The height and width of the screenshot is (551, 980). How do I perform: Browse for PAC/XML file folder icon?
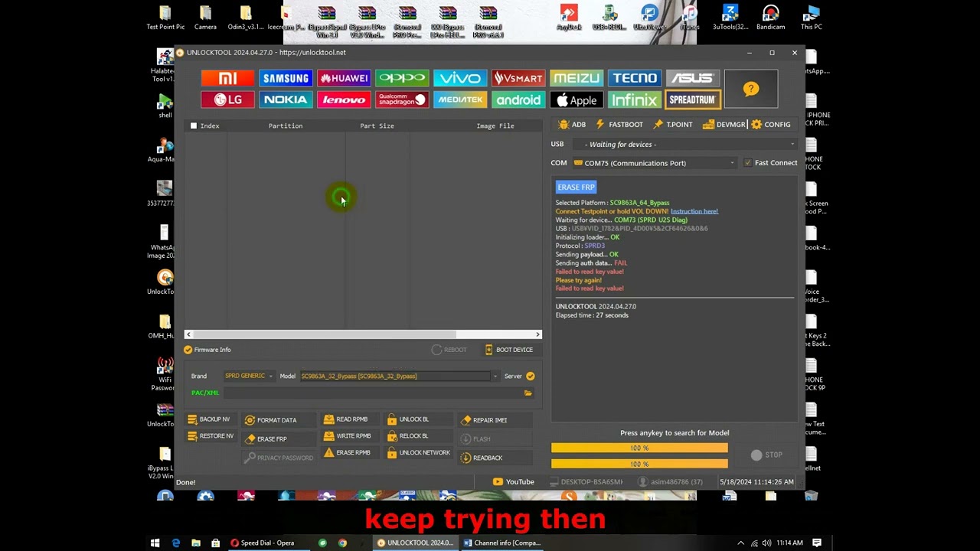point(528,393)
